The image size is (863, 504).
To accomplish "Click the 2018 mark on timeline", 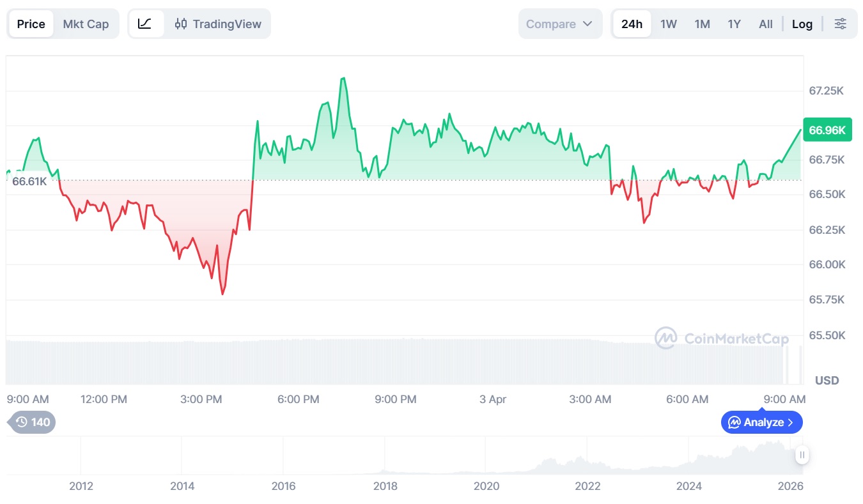I will (x=385, y=486).
